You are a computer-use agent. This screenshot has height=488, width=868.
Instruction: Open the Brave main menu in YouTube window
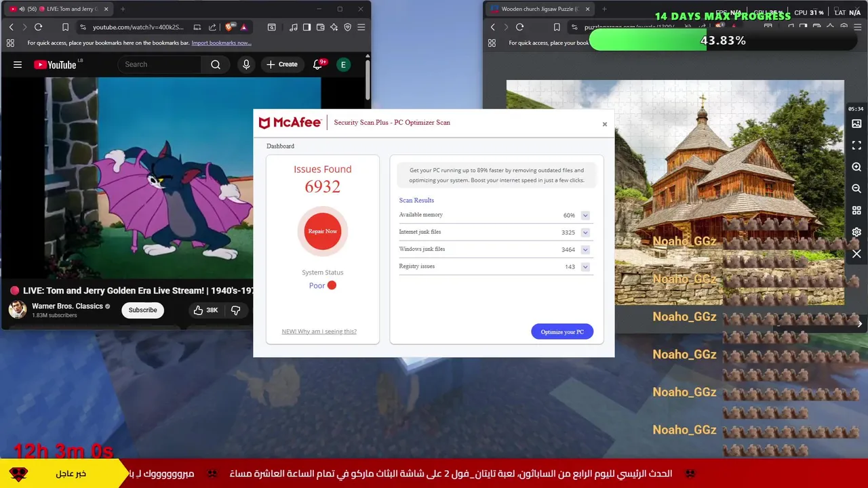[x=361, y=27]
